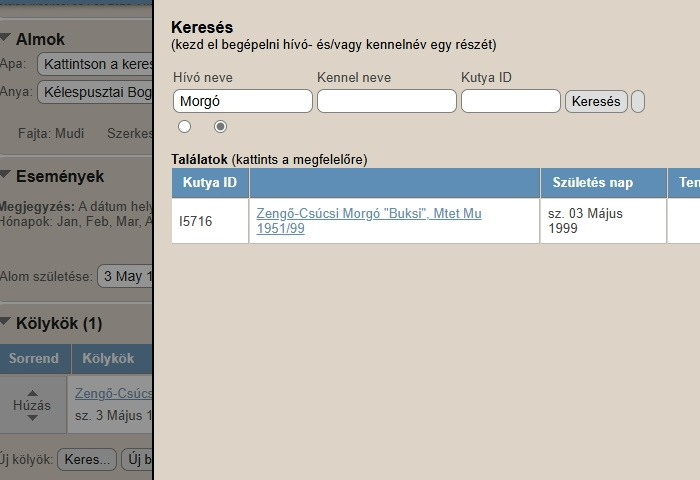The height and width of the screenshot is (480, 700).
Task: Focus the Kennel neve input field
Action: (386, 101)
